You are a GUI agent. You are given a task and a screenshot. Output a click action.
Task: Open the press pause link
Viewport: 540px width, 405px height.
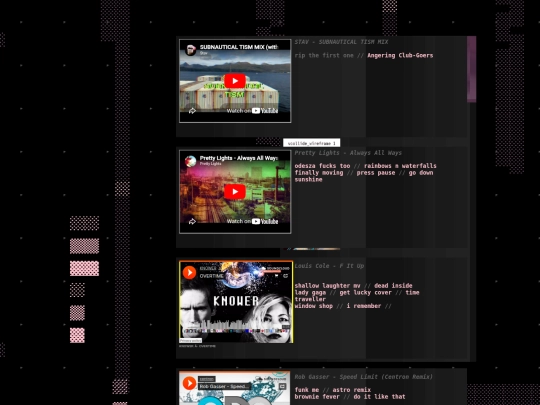(376, 173)
